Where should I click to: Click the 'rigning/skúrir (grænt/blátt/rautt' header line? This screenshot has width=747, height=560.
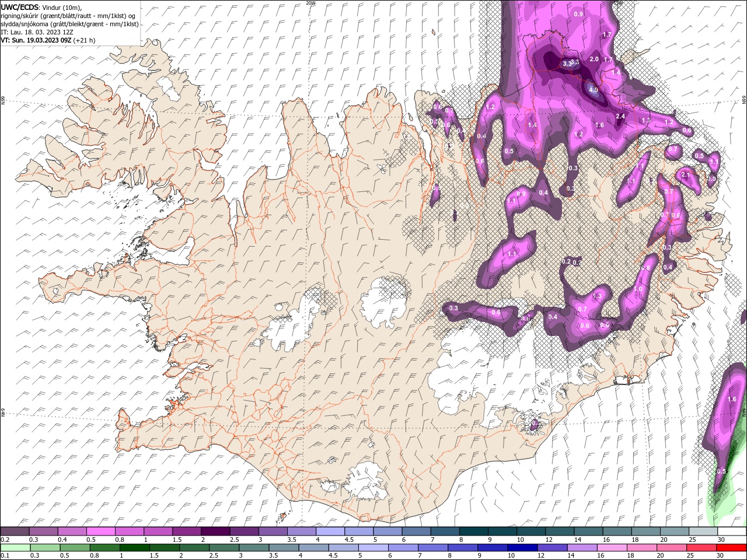pyautogui.click(x=68, y=15)
